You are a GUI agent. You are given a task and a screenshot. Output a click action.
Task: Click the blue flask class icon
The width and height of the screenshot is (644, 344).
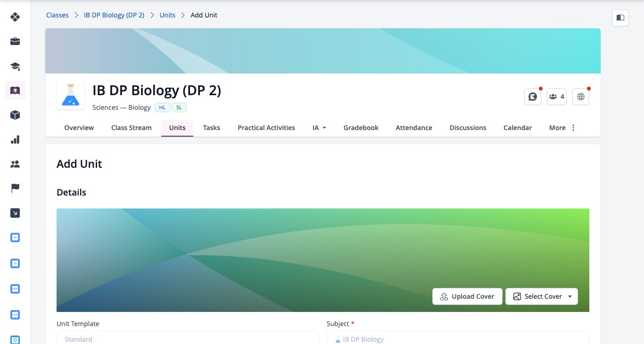coord(71,95)
